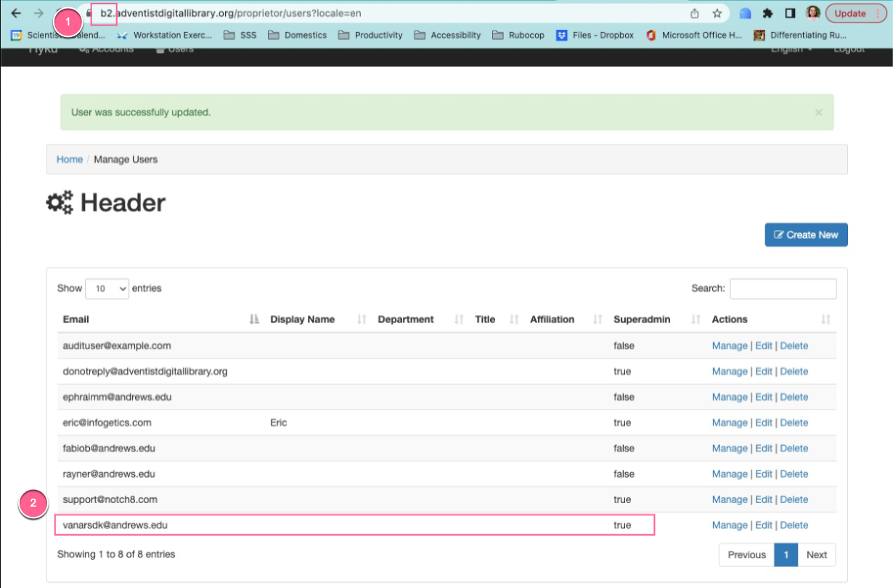Screen dimensions: 893x588
Task: Click the Next pagination button
Action: (817, 555)
